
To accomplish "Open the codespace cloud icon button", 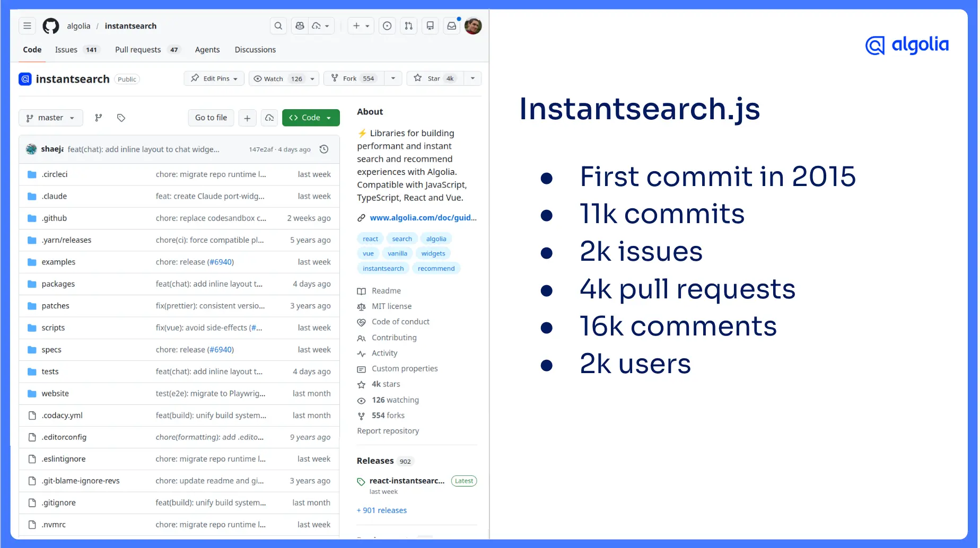I will tap(269, 118).
